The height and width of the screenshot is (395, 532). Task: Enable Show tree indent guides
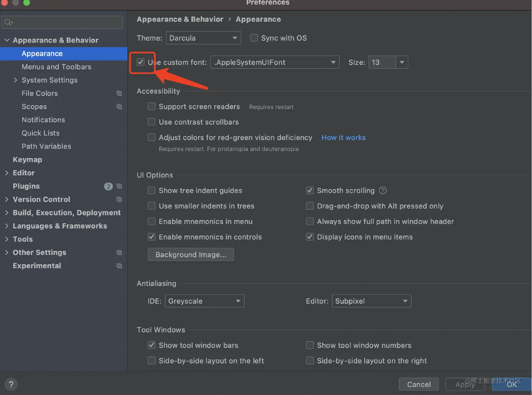point(152,190)
